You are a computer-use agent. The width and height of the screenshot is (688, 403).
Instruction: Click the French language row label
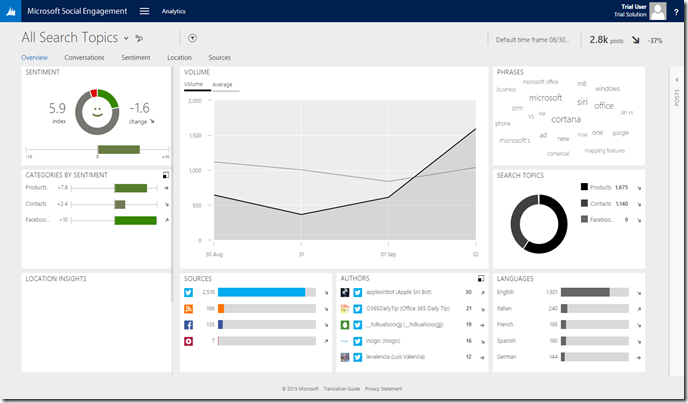click(x=505, y=324)
